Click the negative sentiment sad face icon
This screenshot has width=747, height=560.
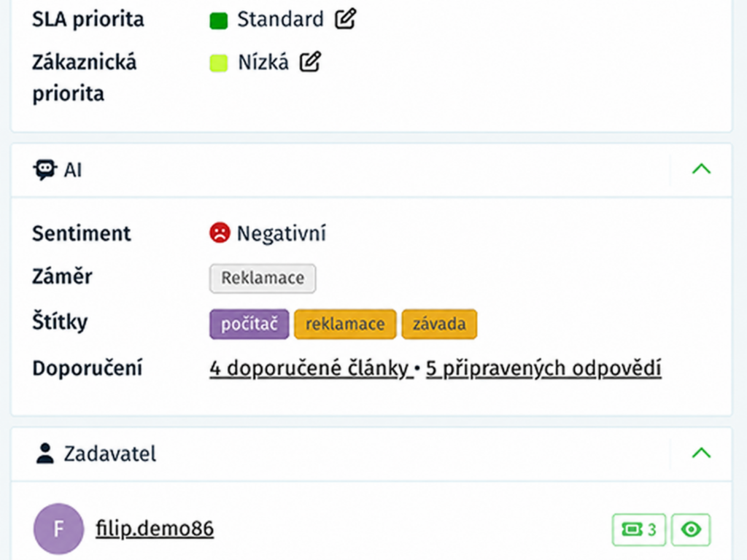coord(220,233)
